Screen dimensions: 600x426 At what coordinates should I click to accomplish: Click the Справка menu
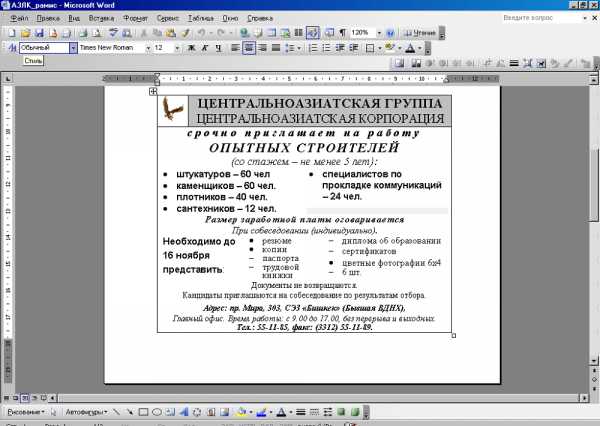pos(260,18)
